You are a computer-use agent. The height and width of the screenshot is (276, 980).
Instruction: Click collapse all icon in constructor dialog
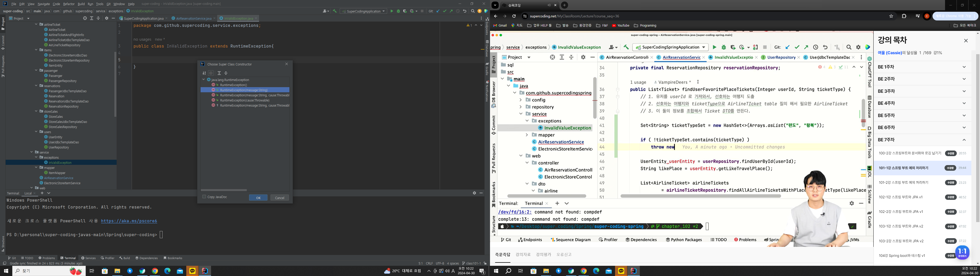click(226, 73)
